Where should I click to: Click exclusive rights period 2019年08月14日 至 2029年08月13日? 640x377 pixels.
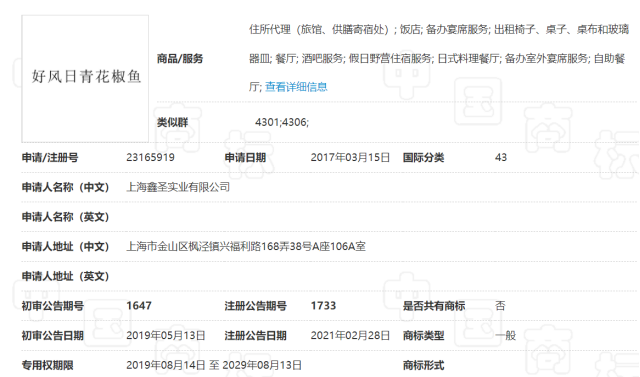(214, 365)
